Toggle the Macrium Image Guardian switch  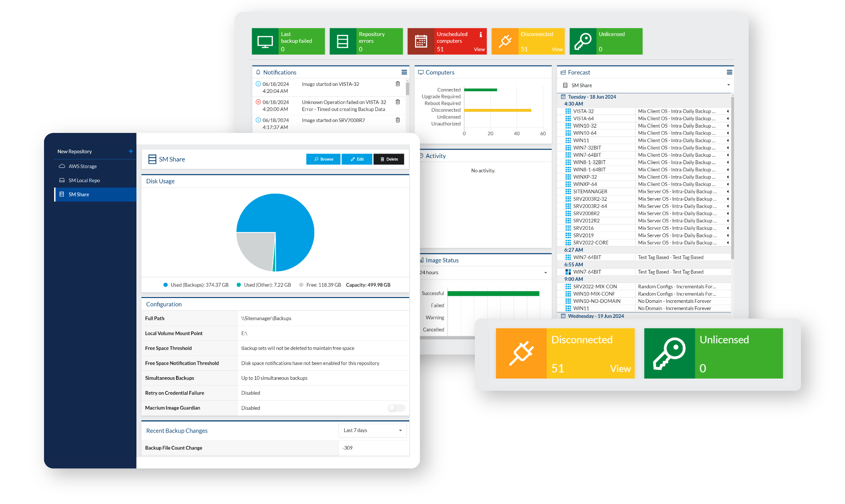(396, 408)
